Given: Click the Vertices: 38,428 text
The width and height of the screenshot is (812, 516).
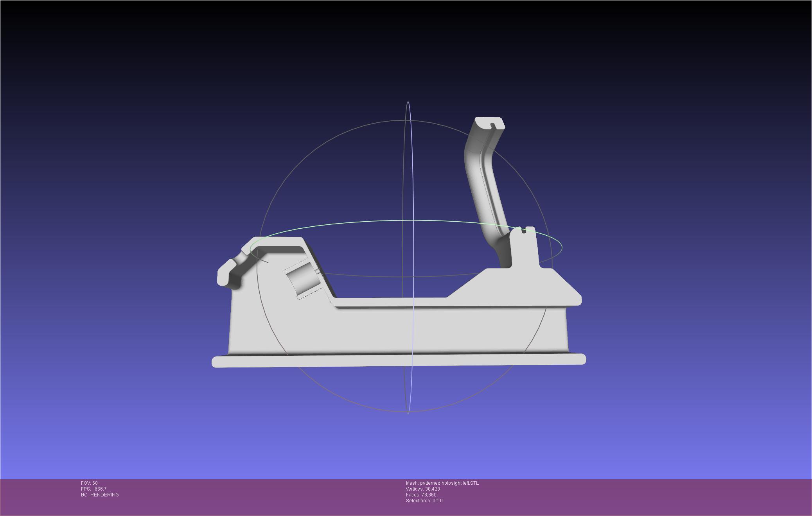Looking at the screenshot, I should point(422,489).
